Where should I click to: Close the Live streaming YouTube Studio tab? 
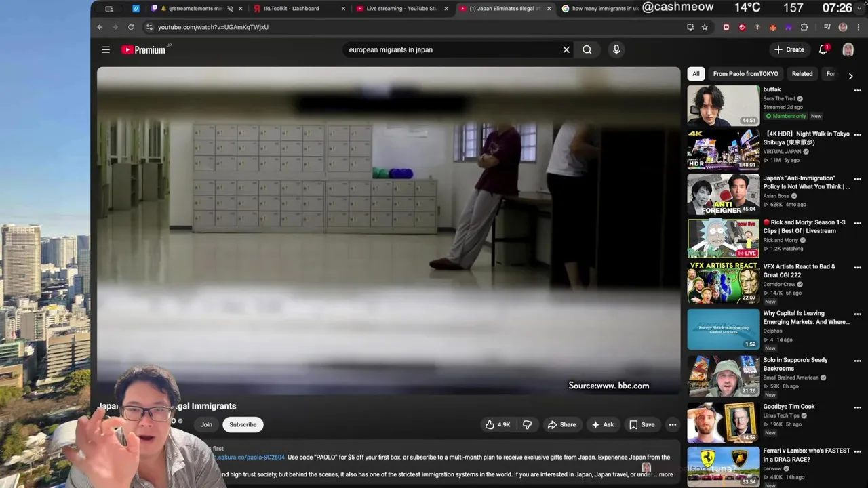click(x=446, y=9)
